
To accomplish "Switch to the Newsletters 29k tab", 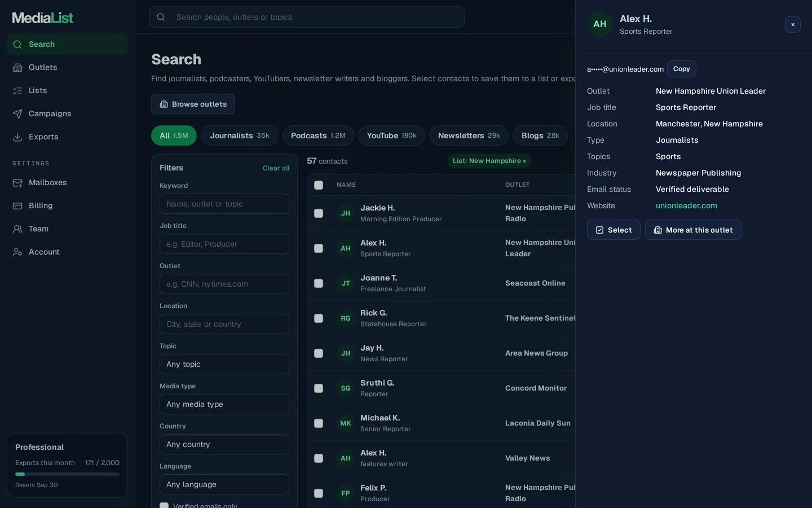I will coord(469,135).
